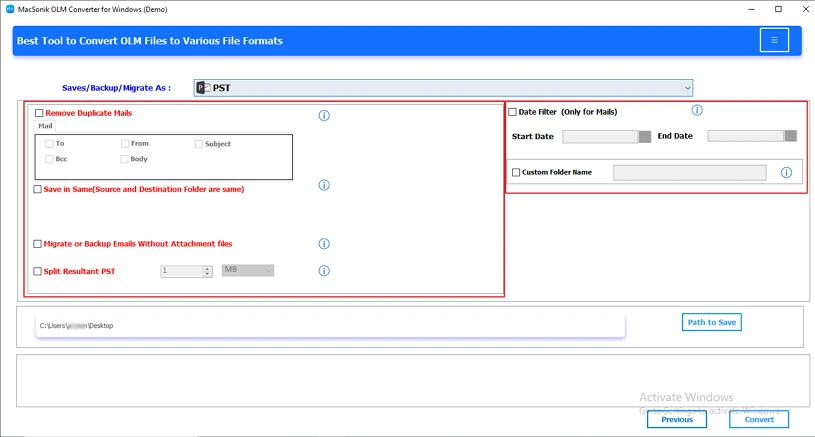Open the MB size unit dropdown
Screen dimensions: 815x437
[x=248, y=270]
